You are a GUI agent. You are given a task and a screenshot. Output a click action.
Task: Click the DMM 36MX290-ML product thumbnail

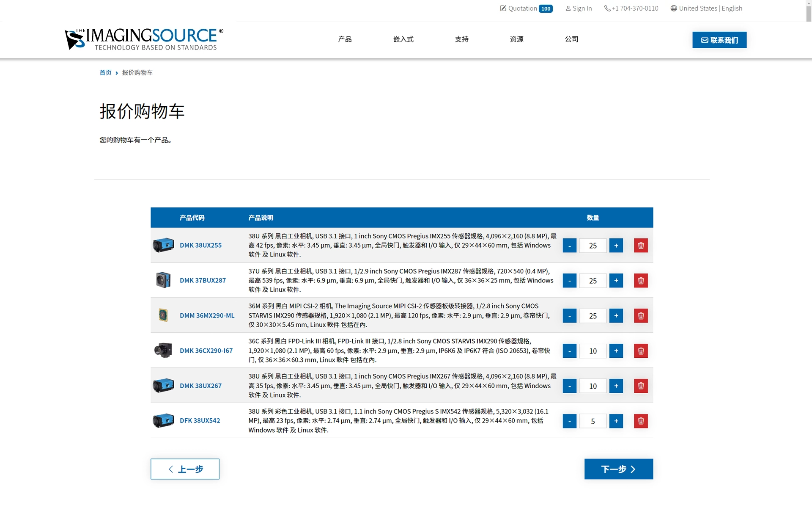[x=164, y=314]
